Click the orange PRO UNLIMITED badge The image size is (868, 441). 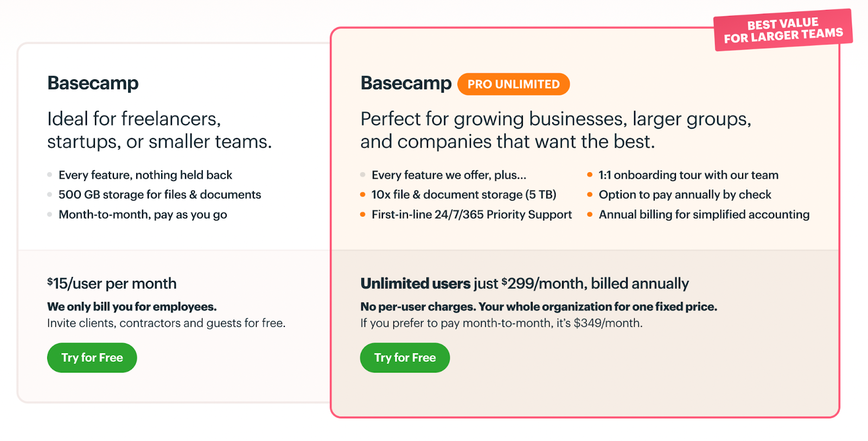pos(513,84)
